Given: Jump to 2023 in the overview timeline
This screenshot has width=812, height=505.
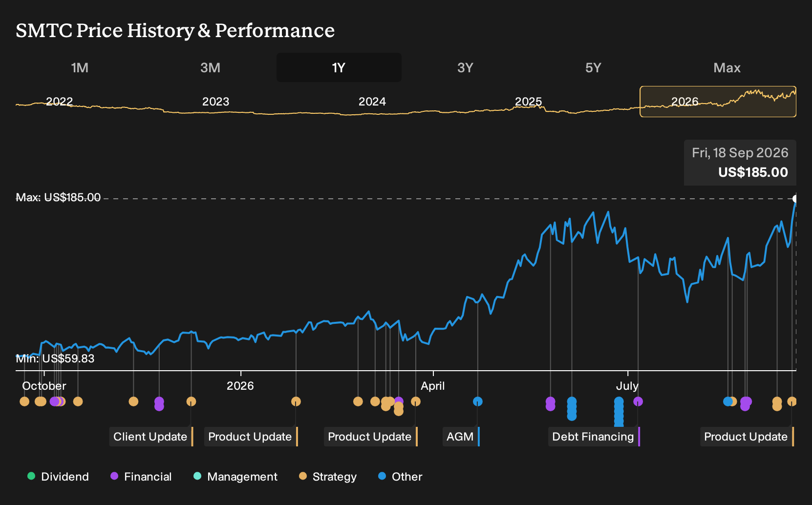Looking at the screenshot, I should [215, 102].
